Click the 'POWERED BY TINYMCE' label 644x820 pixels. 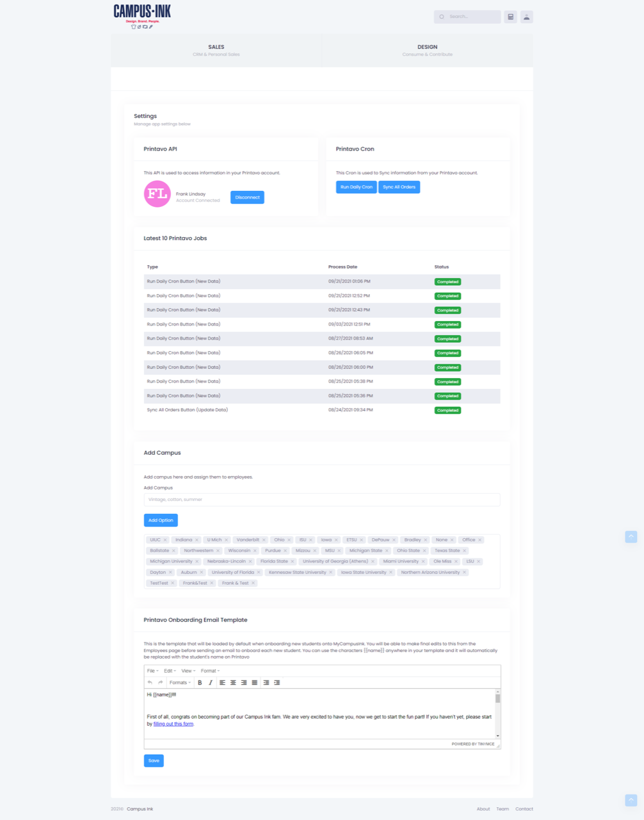[473, 744]
